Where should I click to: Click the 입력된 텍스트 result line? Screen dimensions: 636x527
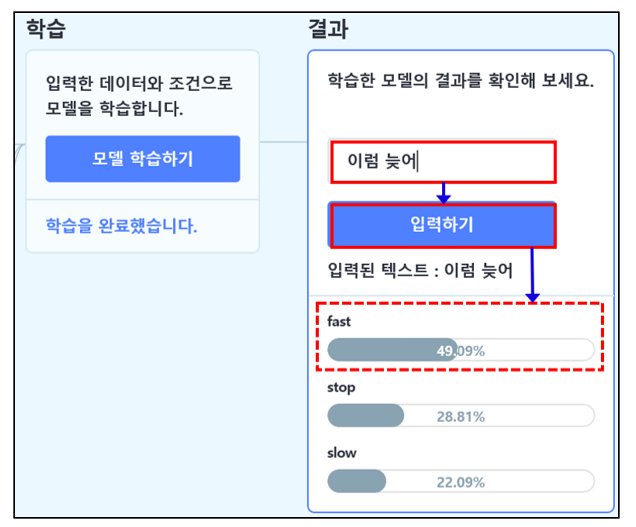pos(420,270)
